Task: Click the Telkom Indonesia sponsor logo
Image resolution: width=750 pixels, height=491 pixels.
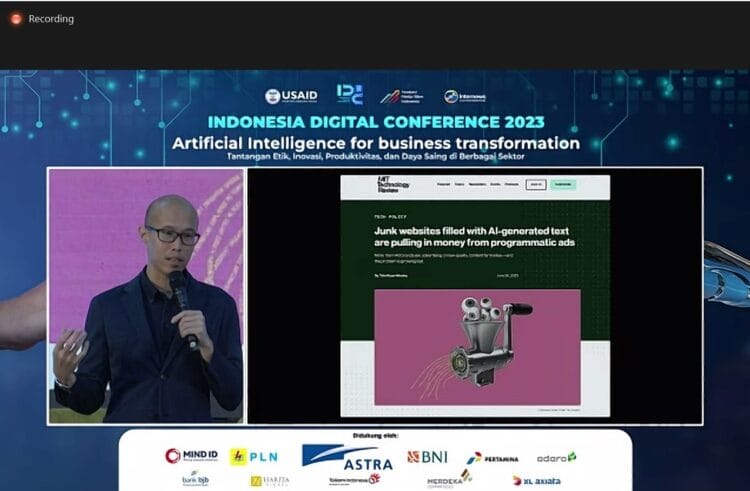Action: [354, 480]
